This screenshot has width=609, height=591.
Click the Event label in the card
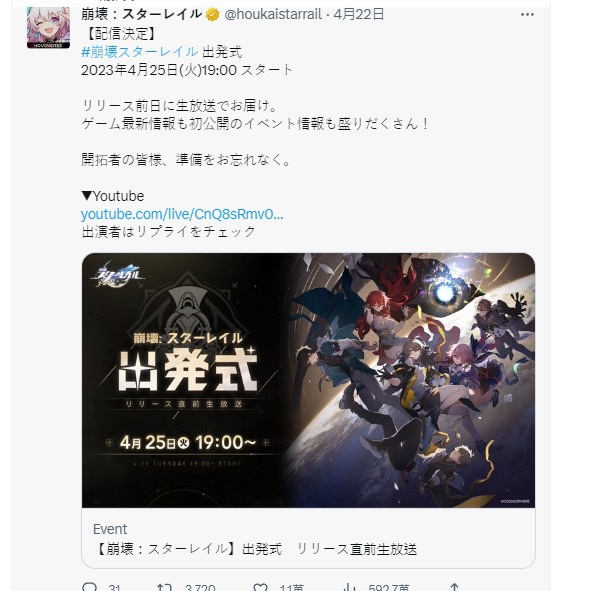[110, 529]
